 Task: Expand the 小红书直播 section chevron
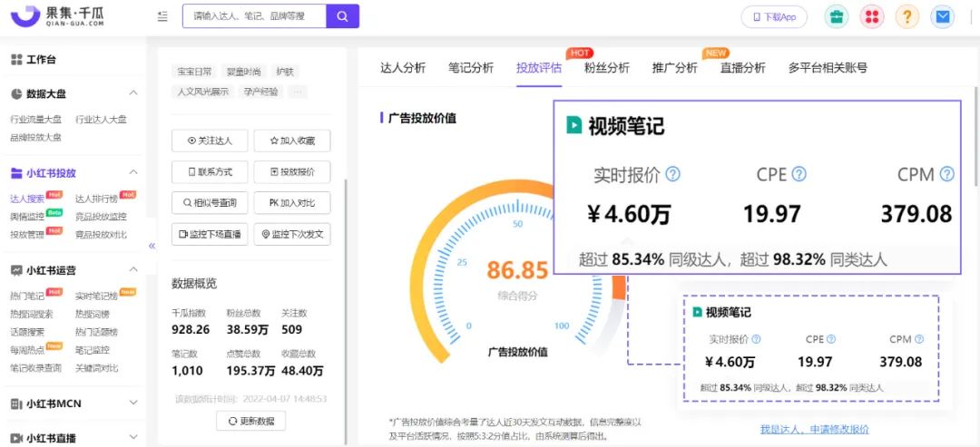(133, 437)
